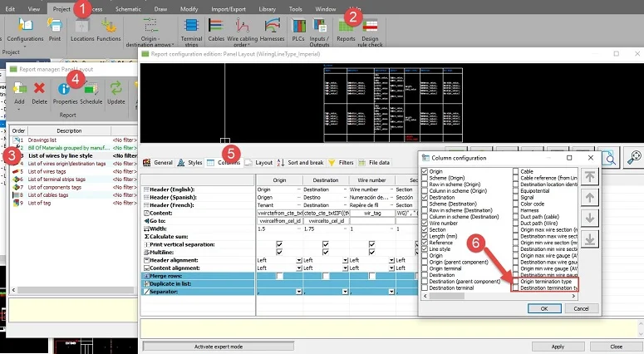Uncheck the Wire number column checkbox
Viewport: 644px width, 354px height.
point(425,221)
